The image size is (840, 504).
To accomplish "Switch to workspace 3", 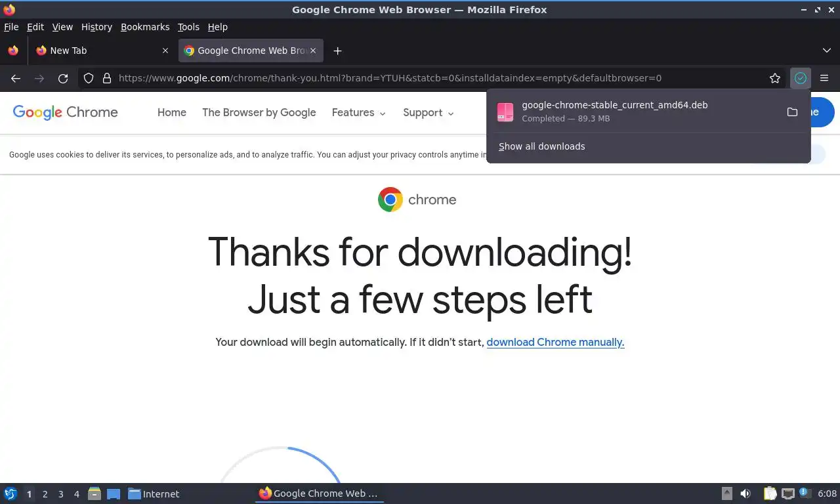I will click(61, 494).
